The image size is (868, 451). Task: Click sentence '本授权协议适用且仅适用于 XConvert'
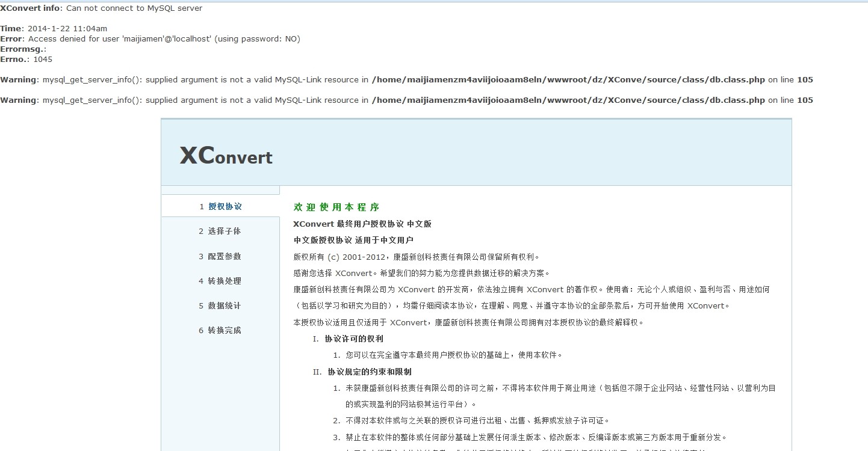469,322
